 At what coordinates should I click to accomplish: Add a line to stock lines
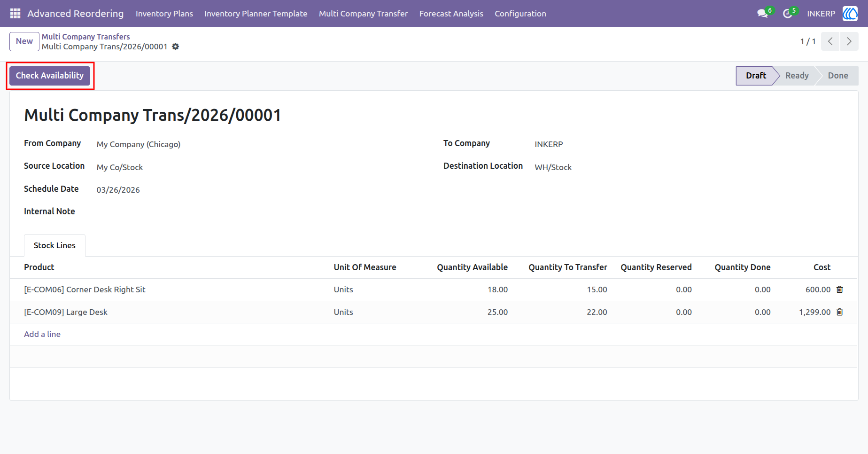pos(42,334)
